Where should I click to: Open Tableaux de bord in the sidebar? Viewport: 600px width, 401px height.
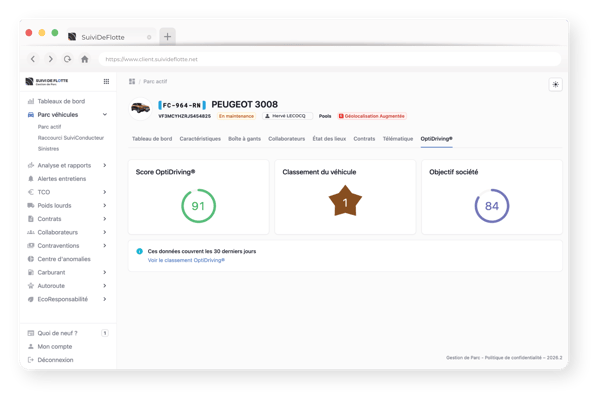[61, 101]
